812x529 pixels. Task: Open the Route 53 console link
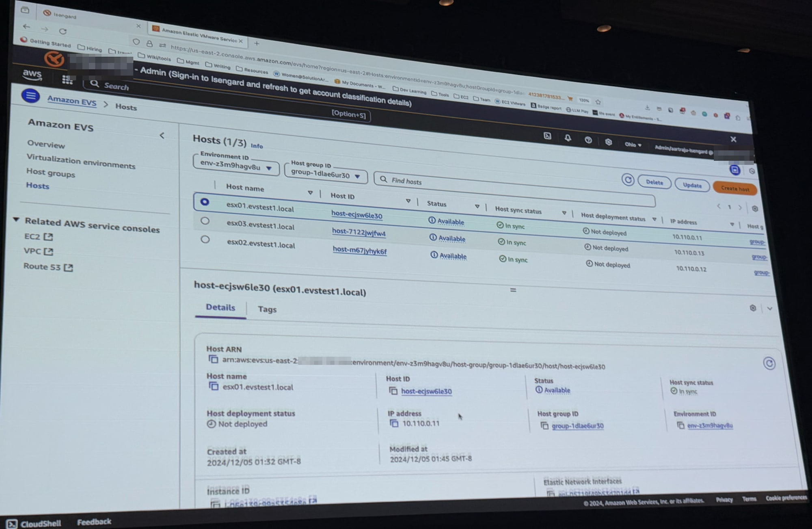click(x=48, y=267)
